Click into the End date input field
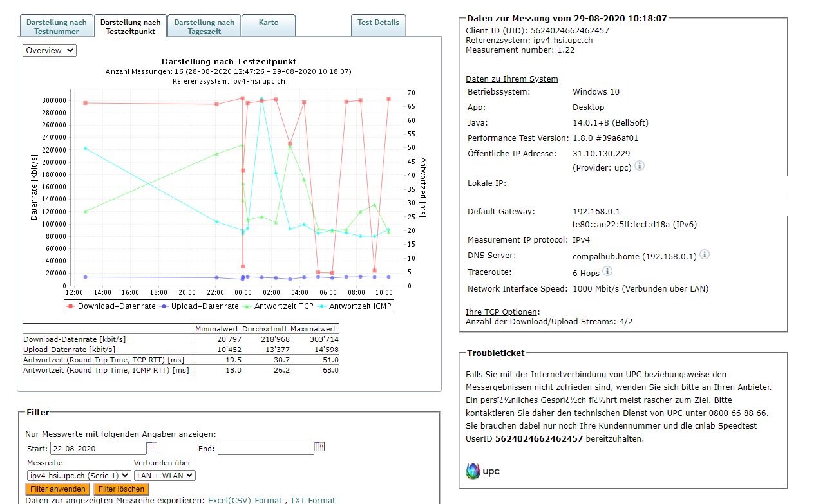Image resolution: width=816 pixels, height=504 pixels. [x=265, y=448]
